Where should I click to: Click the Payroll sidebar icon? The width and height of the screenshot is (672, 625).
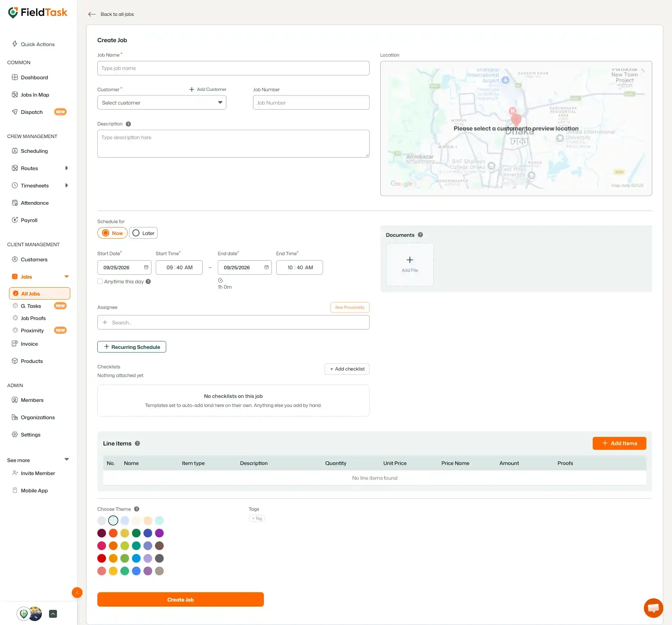[x=15, y=220]
